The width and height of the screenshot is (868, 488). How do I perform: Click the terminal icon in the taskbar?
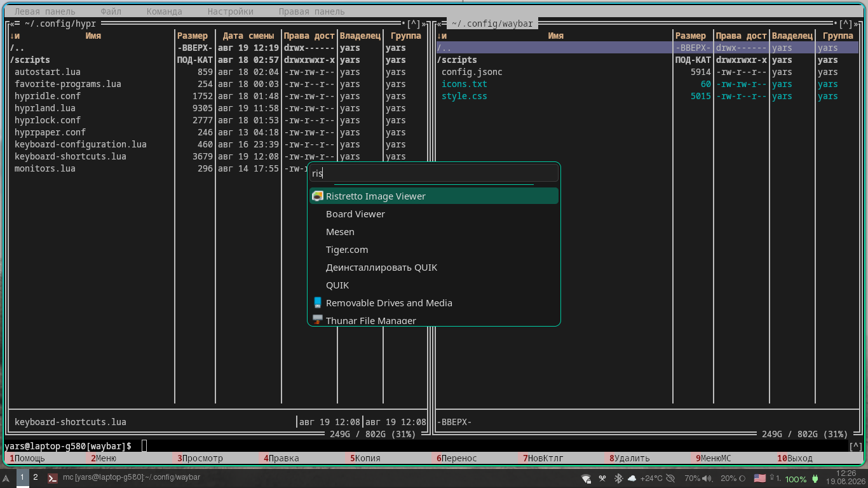(x=54, y=478)
